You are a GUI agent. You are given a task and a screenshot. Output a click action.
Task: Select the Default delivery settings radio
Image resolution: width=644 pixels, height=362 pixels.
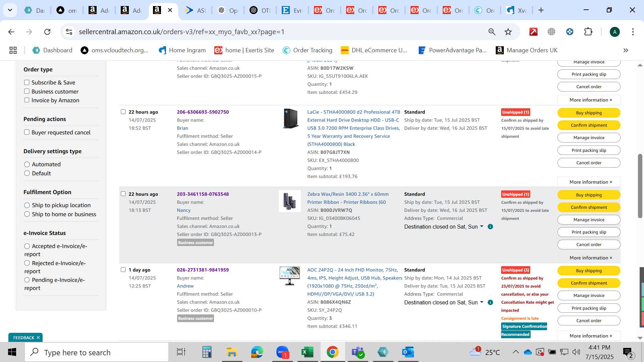[x=27, y=173]
